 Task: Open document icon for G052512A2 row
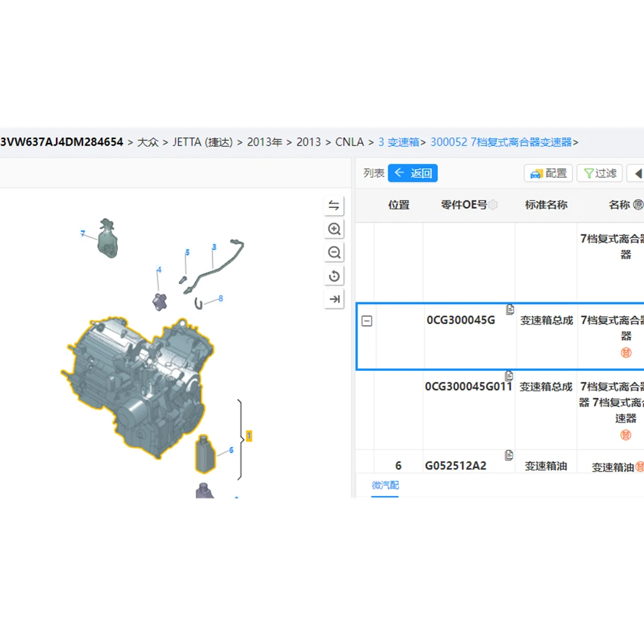click(x=509, y=455)
